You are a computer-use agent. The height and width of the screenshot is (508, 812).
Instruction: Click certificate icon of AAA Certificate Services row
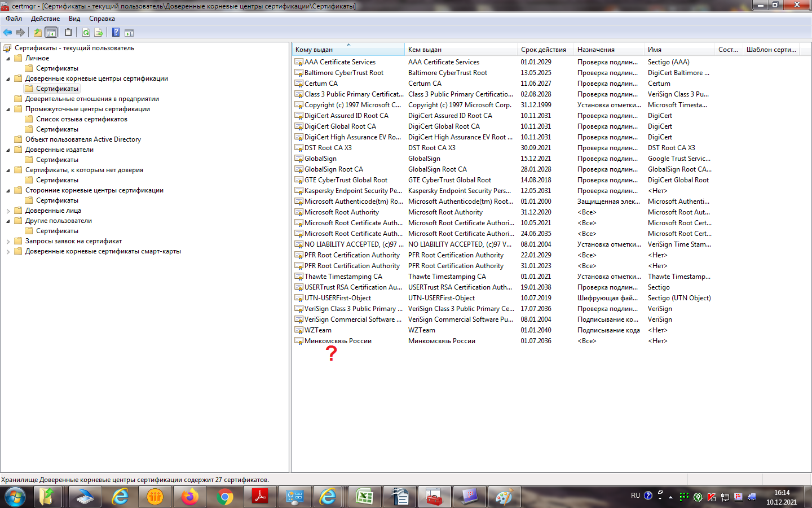[x=299, y=62]
